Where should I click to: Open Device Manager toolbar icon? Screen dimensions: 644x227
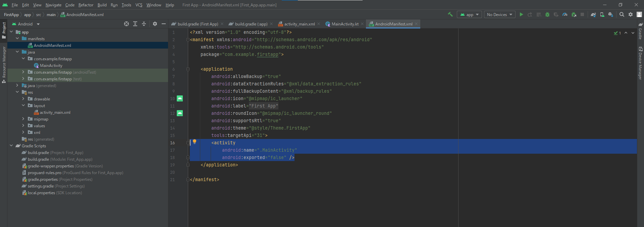pos(602,14)
